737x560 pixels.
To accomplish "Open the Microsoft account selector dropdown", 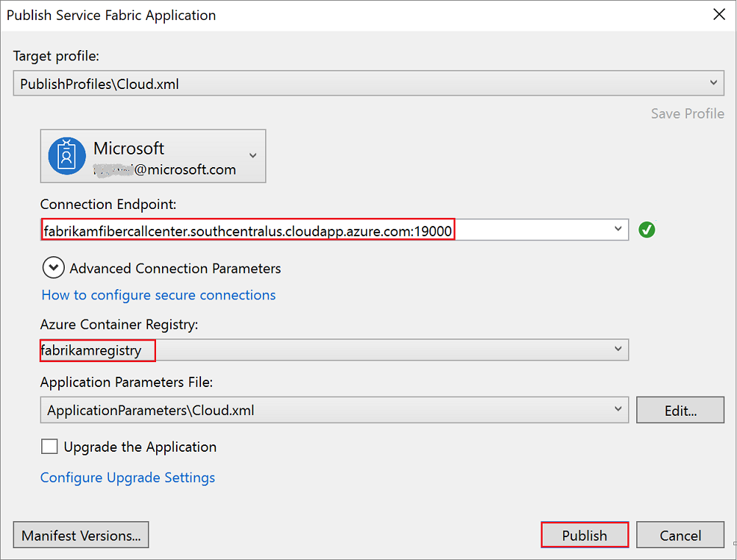I will pos(253,156).
